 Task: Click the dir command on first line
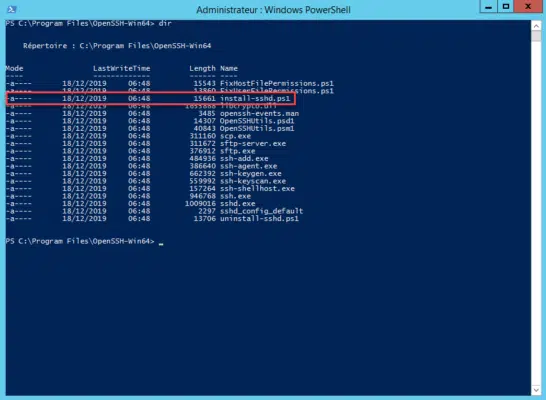[165, 23]
